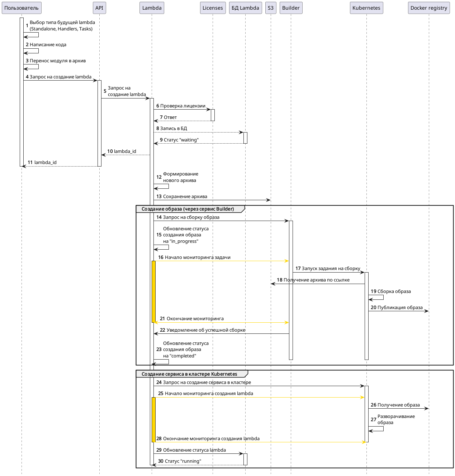Click the Lambda participant box
The image size is (455, 476).
pos(152,8)
